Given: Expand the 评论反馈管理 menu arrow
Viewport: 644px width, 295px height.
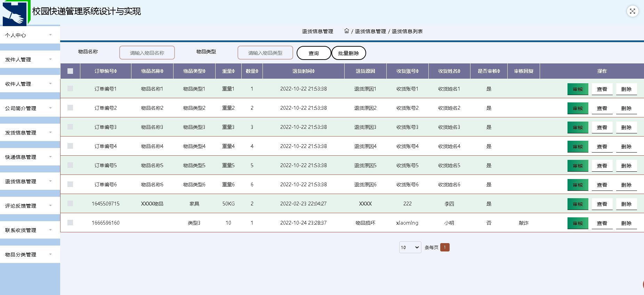Looking at the screenshot, I should pyautogui.click(x=50, y=205).
